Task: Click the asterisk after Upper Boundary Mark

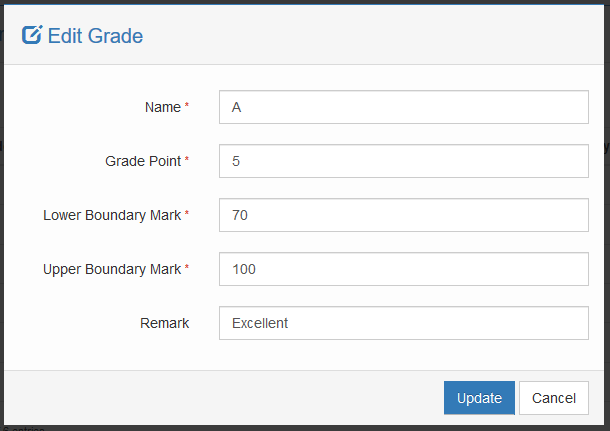Action: pos(187,268)
